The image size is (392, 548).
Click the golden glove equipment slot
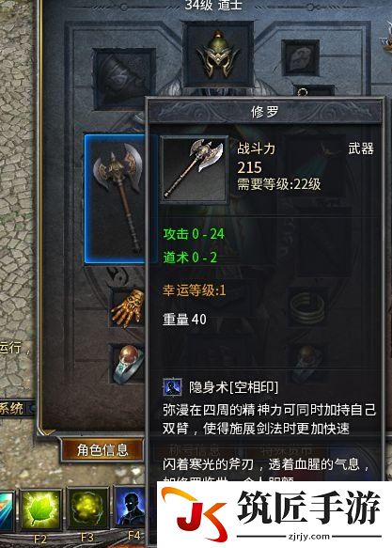pos(128,307)
